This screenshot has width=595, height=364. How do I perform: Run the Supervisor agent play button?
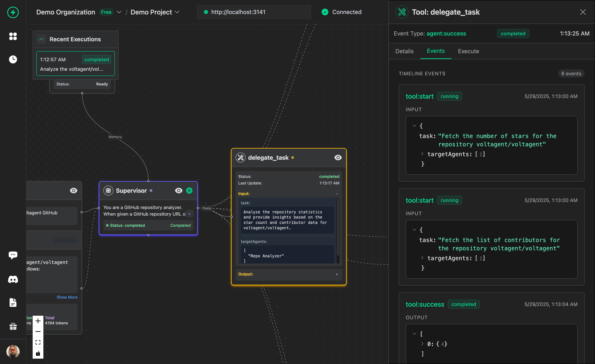coord(189,190)
